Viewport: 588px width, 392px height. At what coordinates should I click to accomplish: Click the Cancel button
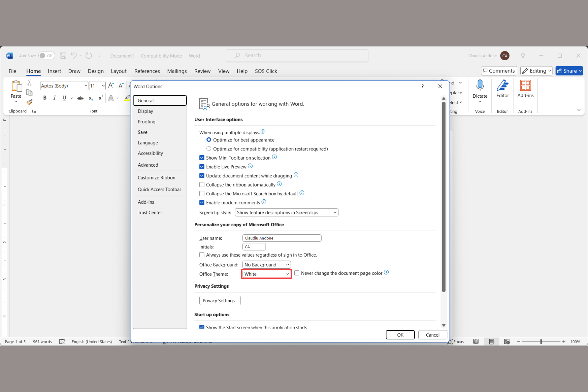[x=432, y=334]
